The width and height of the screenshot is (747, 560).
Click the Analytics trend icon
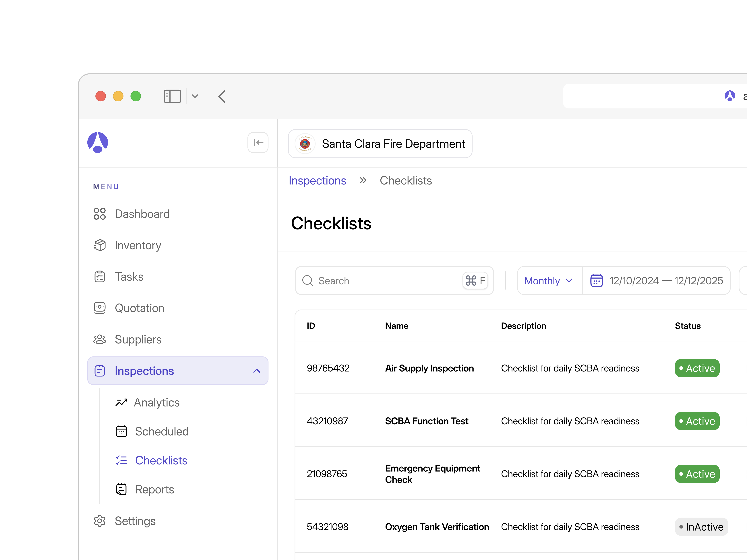[x=121, y=402]
